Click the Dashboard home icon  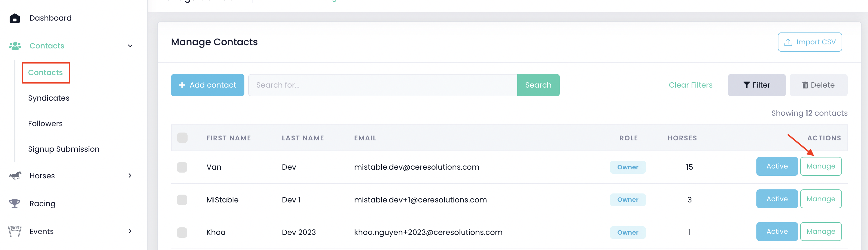(14, 18)
